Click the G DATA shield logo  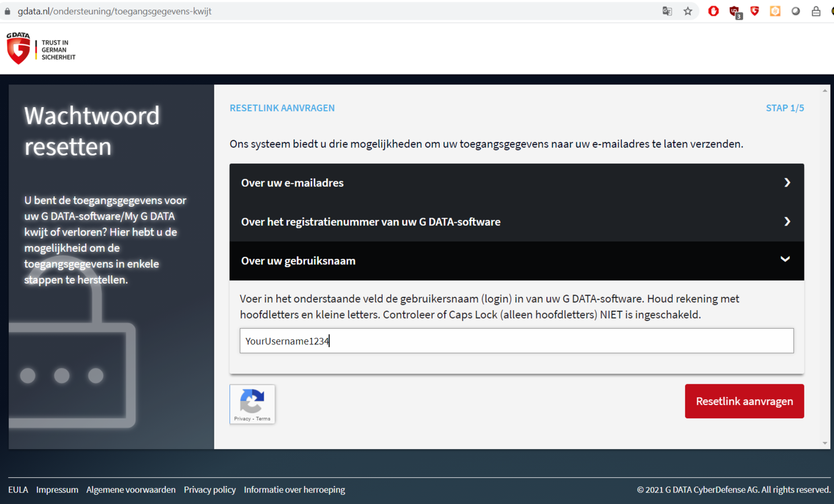18,48
